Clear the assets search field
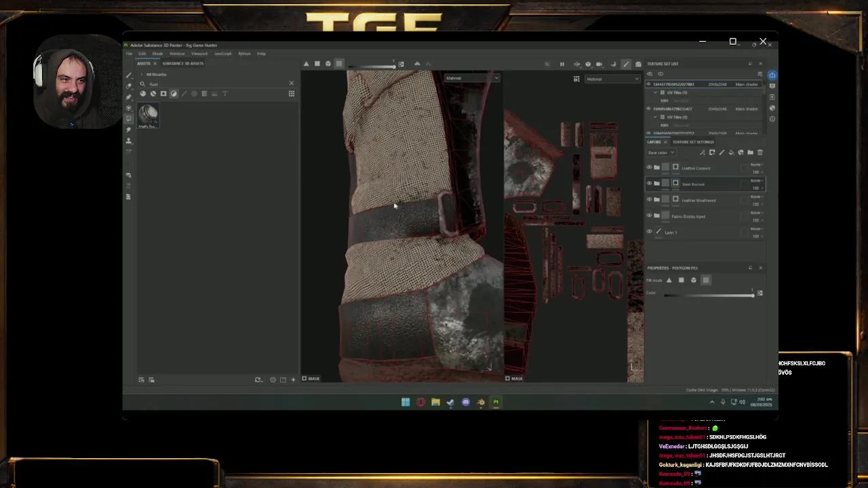This screenshot has width=868, height=488. click(x=292, y=83)
